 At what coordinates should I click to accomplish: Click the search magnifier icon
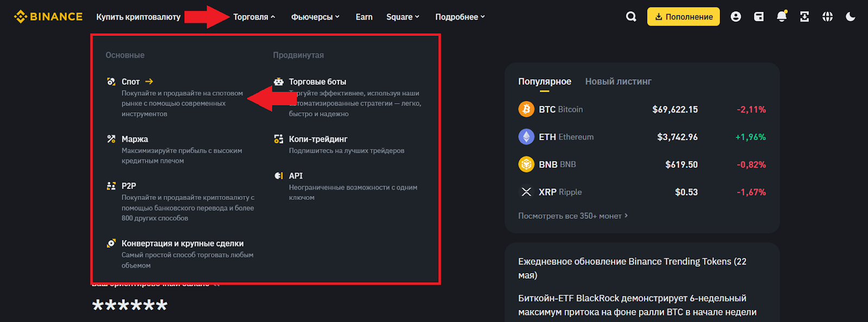[x=631, y=17]
